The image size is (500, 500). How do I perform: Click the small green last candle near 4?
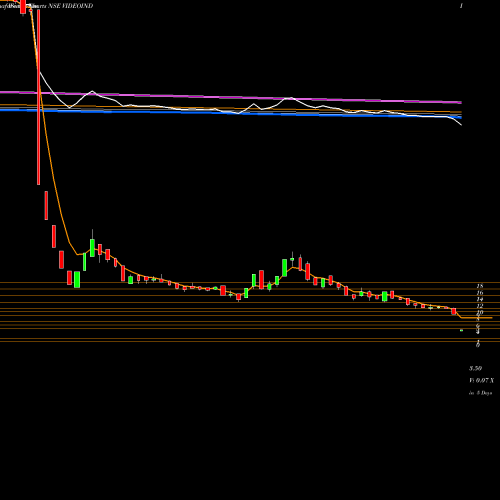pos(462,330)
